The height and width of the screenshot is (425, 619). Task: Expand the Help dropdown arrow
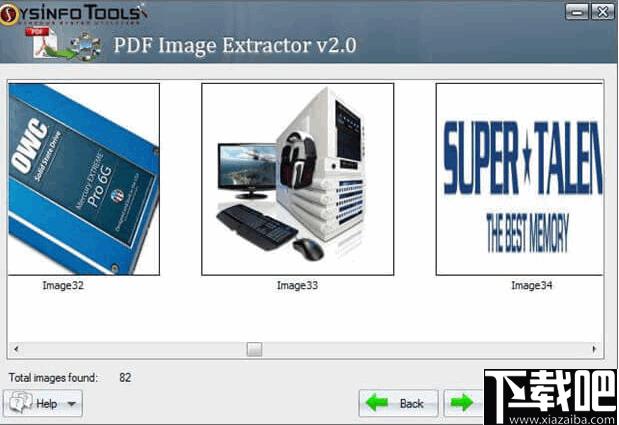[x=71, y=404]
